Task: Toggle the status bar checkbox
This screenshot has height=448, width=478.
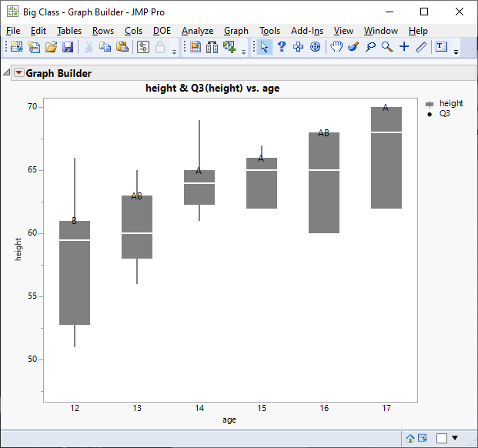Action: point(442,438)
